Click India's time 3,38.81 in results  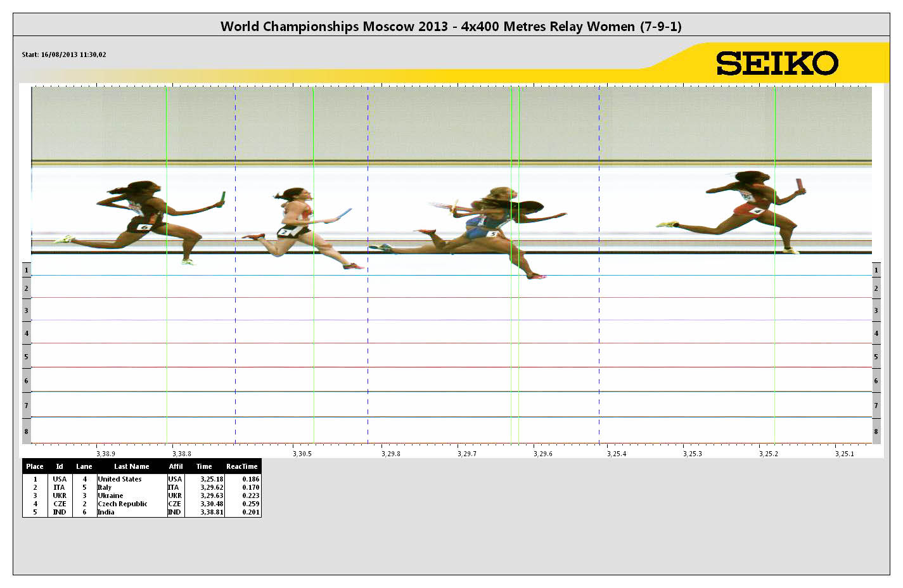pyautogui.click(x=212, y=512)
